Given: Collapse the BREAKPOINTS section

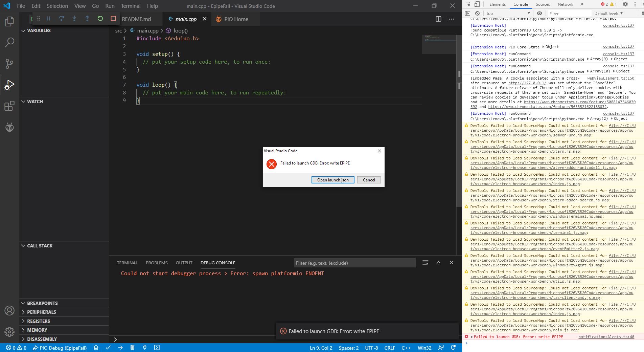Looking at the screenshot, I should click(x=64, y=303).
